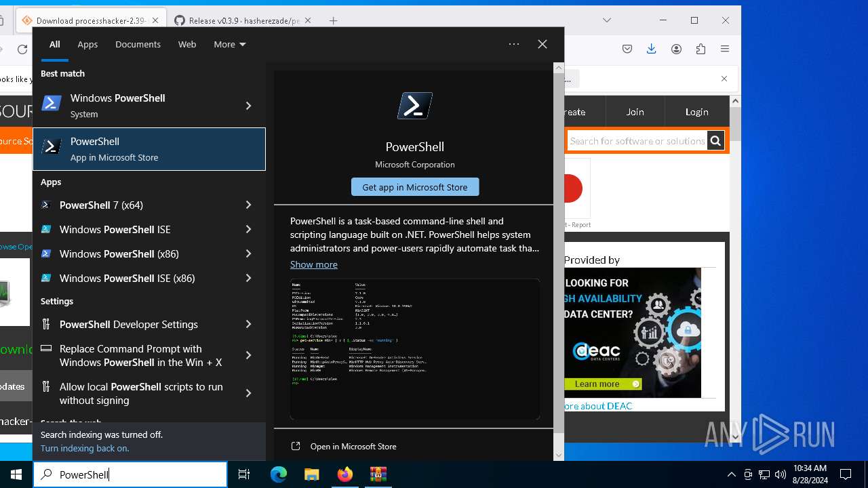Open network status in system tray

[x=764, y=474]
